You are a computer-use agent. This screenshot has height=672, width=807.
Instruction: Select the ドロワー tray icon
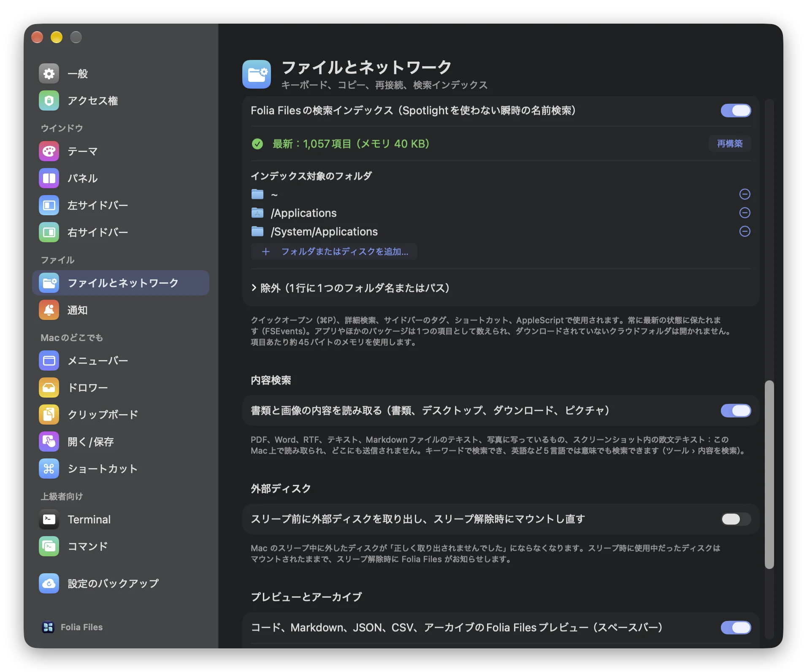tap(49, 387)
